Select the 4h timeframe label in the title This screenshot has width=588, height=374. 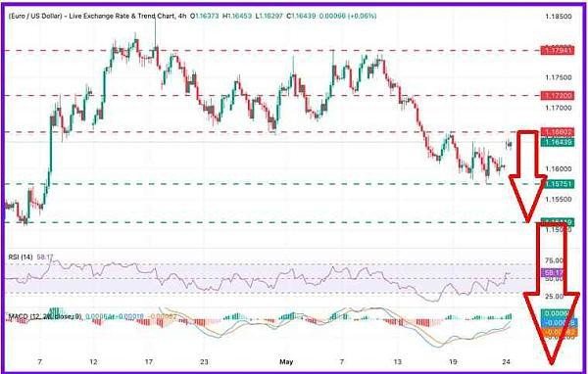click(x=181, y=16)
